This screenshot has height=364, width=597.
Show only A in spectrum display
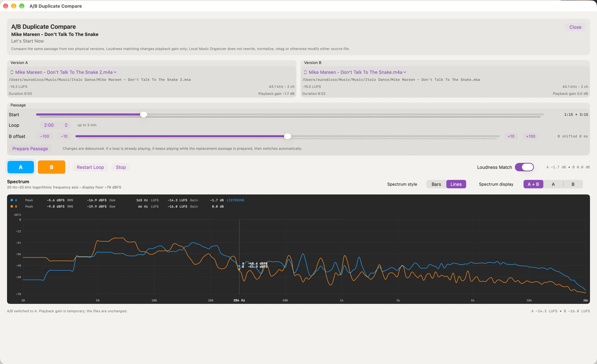click(553, 184)
